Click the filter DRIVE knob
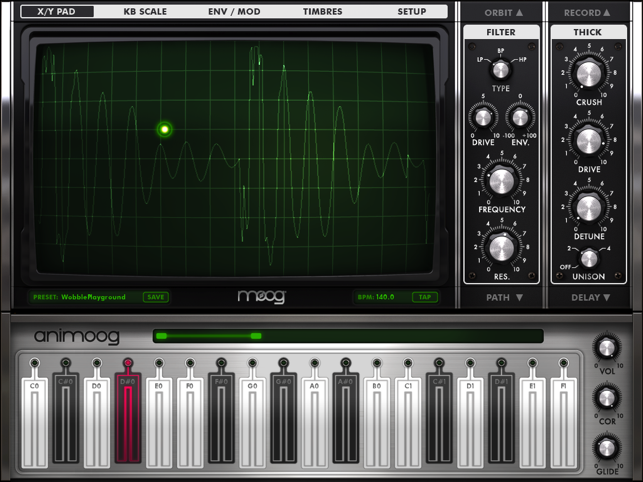The image size is (643, 482). [483, 118]
